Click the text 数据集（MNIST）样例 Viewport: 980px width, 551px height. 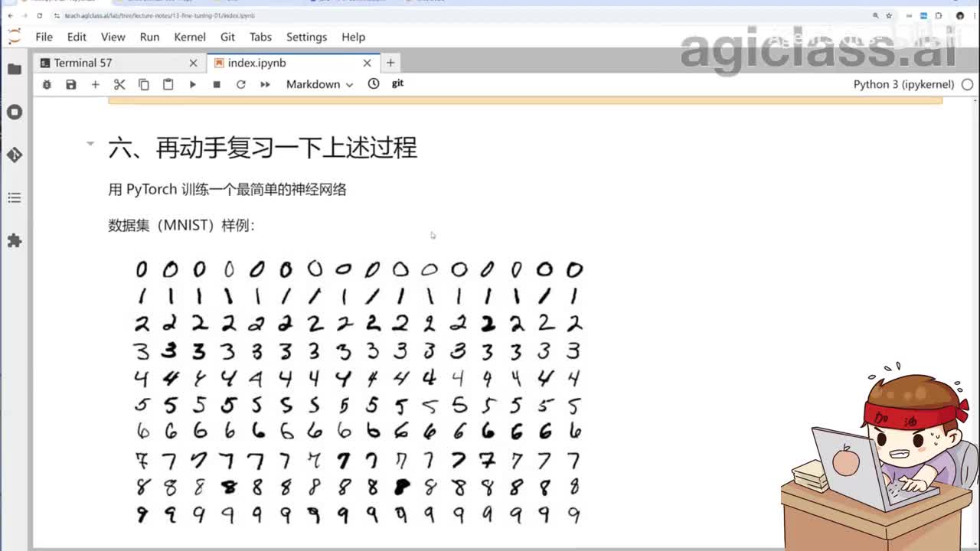click(181, 226)
